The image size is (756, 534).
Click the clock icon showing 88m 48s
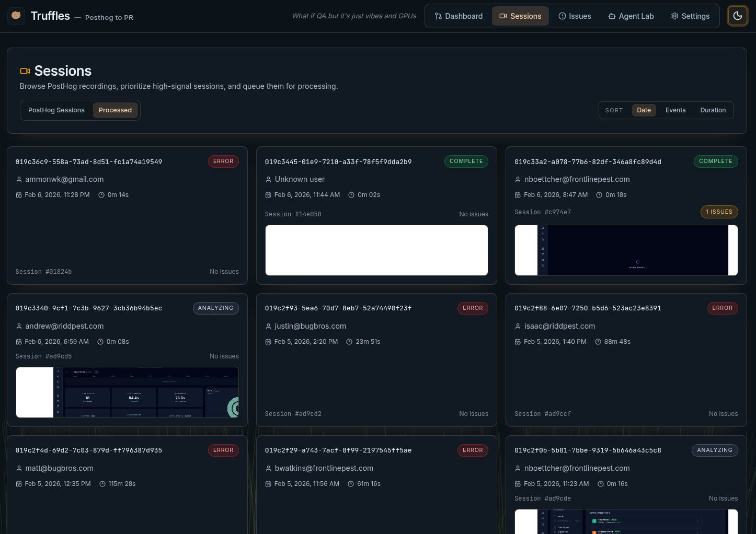tap(598, 341)
